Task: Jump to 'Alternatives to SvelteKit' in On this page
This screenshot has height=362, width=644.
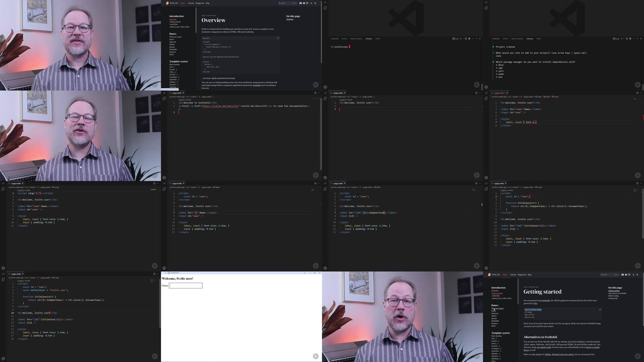Action: (x=617, y=293)
